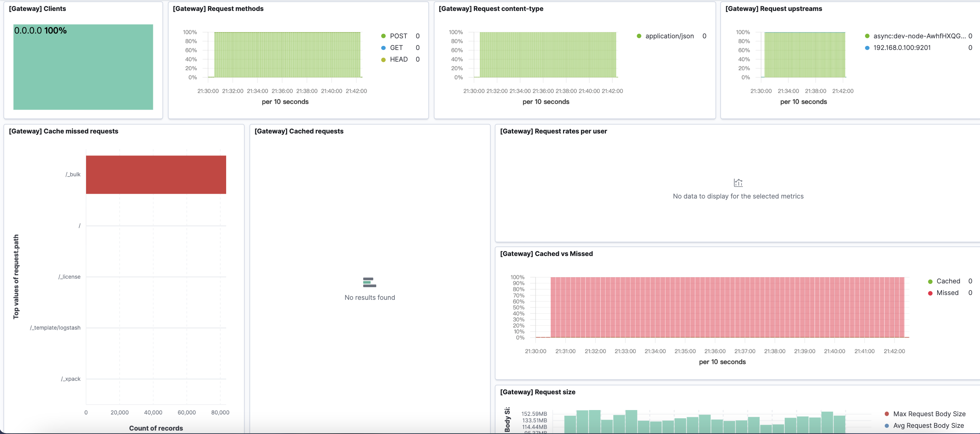Image resolution: width=980 pixels, height=434 pixels.
Task: Click the No results found icon
Action: pos(369,282)
